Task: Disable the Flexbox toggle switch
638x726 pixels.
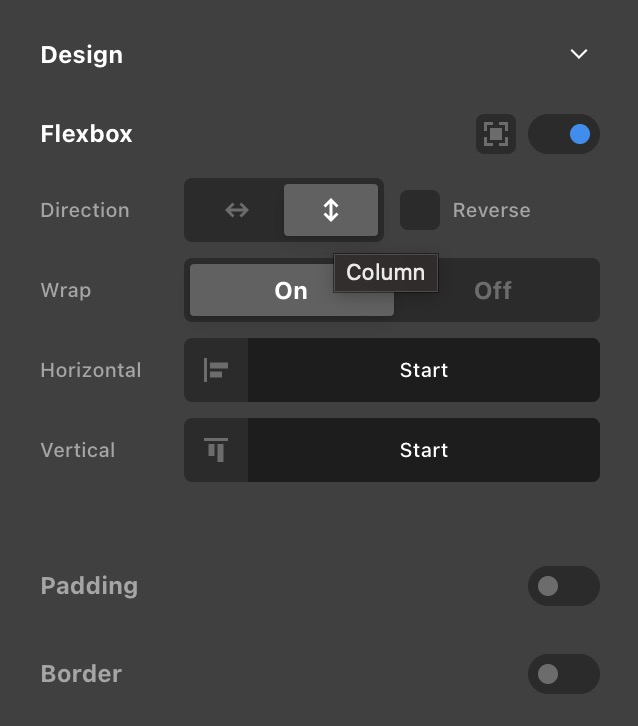Action: [x=564, y=134]
